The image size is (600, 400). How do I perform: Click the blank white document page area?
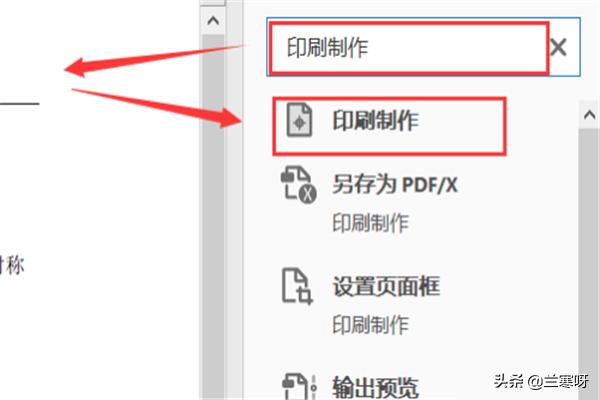[99, 184]
